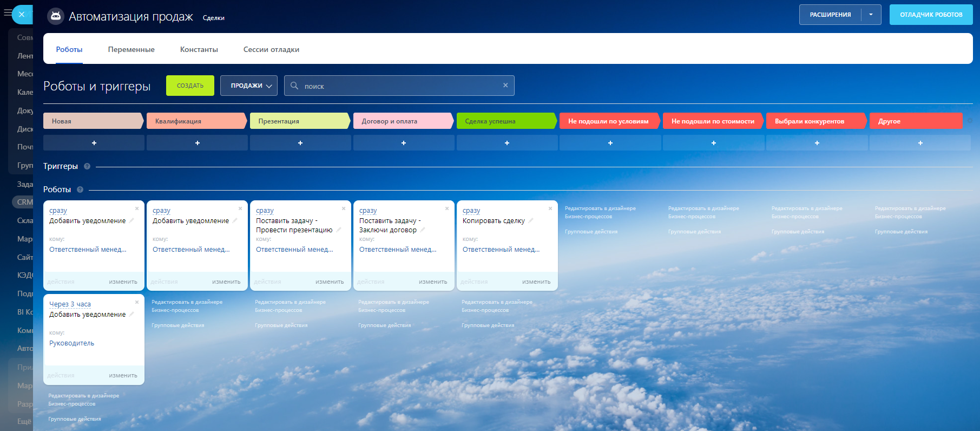980x431 pixels.
Task: Open help icon next to Роботы heading
Action: pyautogui.click(x=80, y=190)
